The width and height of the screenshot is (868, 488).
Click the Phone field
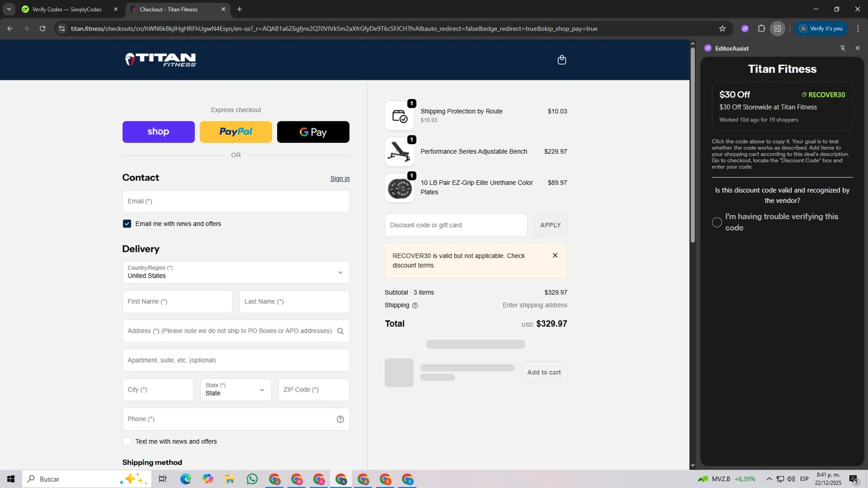pyautogui.click(x=236, y=419)
